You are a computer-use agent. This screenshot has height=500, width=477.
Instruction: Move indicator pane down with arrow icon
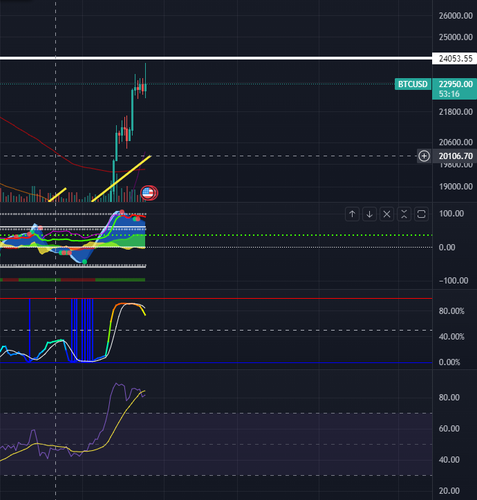(x=369, y=214)
